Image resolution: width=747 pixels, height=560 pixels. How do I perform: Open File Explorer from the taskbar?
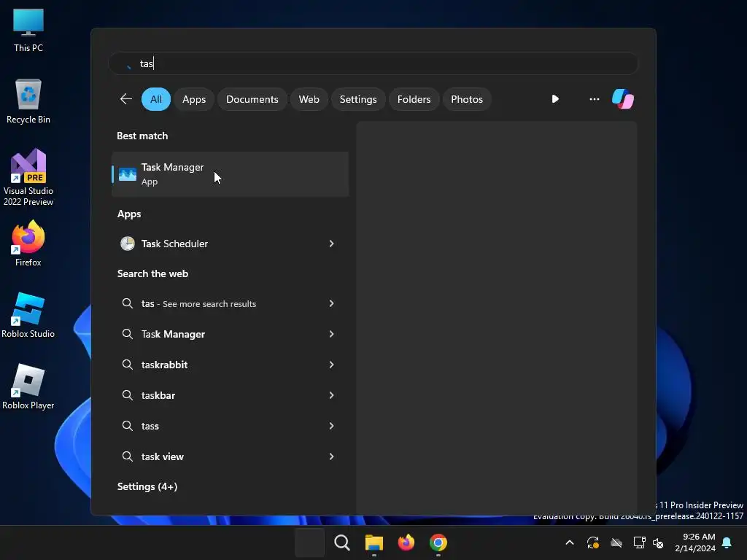coord(374,542)
